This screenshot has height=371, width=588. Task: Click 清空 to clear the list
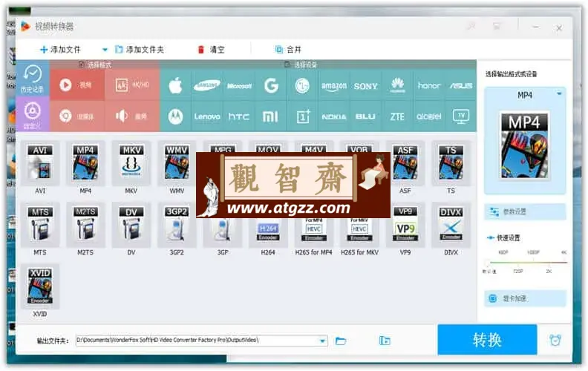(x=211, y=50)
